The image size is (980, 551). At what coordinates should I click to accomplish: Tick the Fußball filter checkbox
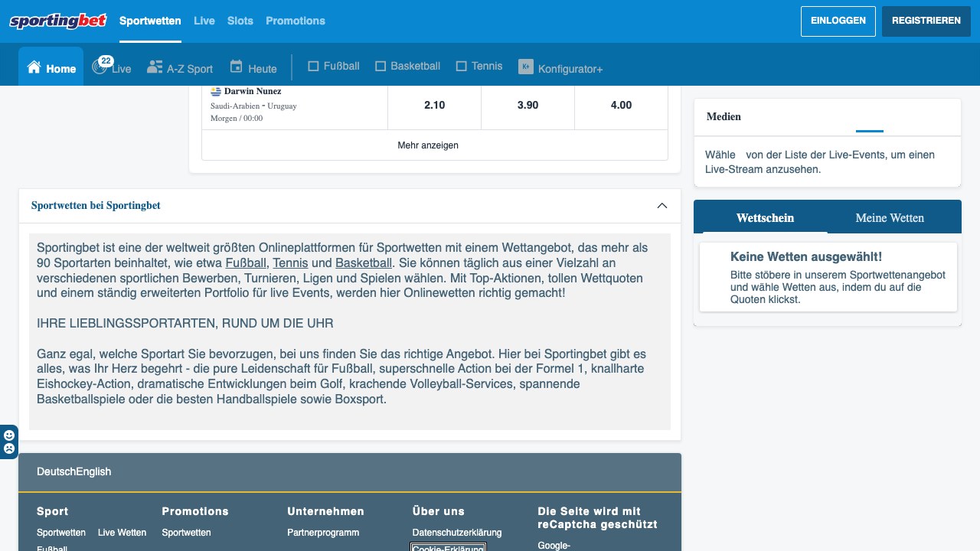coord(312,67)
